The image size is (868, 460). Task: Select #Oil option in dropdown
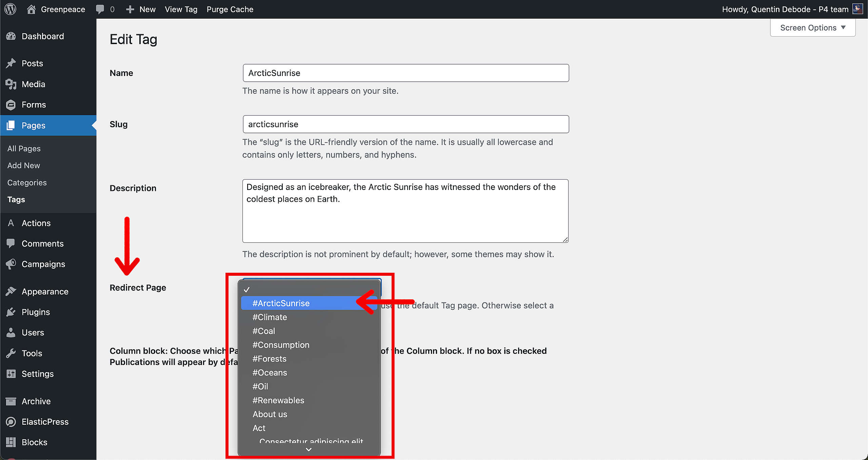[309, 386]
